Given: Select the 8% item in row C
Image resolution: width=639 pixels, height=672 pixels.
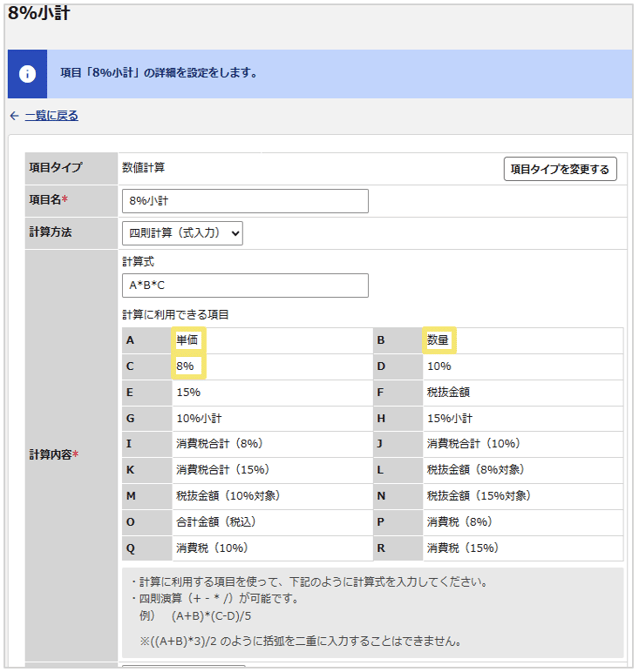Looking at the screenshot, I should pyautogui.click(x=185, y=366).
